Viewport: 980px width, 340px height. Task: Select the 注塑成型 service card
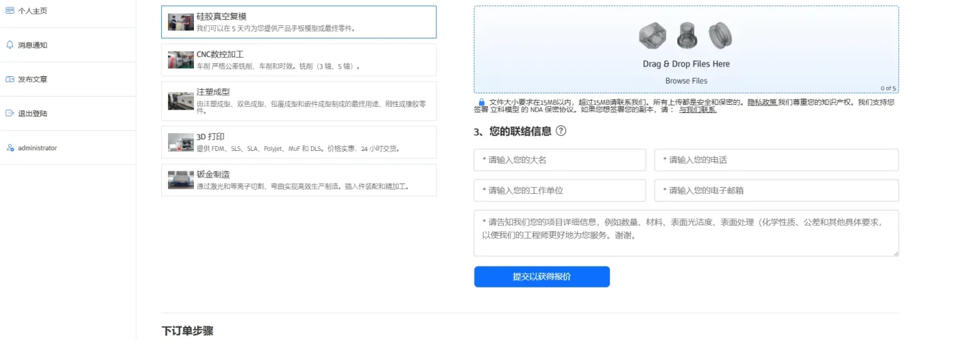(x=299, y=101)
